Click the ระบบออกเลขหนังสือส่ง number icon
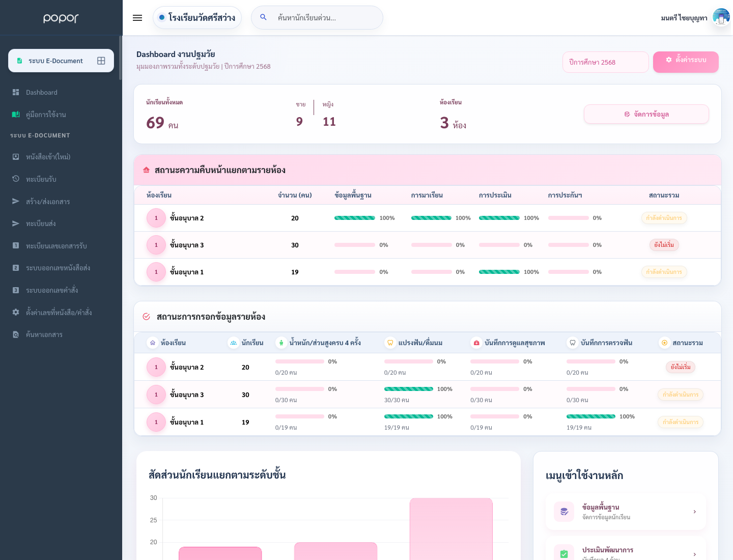Screen dimensions: 733x560 pyautogui.click(x=16, y=268)
